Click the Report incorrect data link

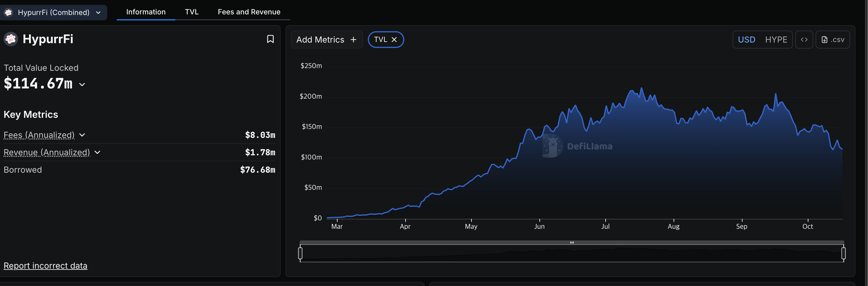pos(46,266)
